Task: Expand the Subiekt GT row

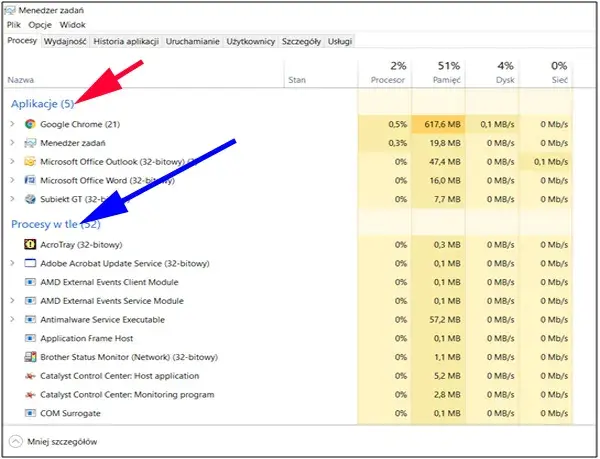Action: 12,199
